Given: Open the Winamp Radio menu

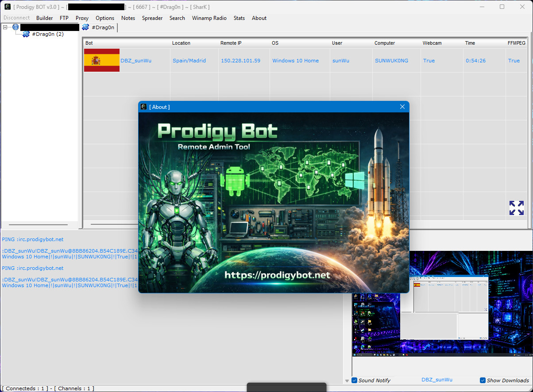Looking at the screenshot, I should pos(209,18).
